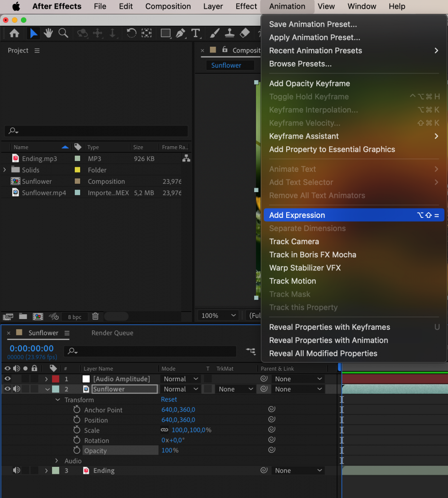Choose Add Expression from the Animation menu
This screenshot has width=448, height=498.
coord(297,215)
